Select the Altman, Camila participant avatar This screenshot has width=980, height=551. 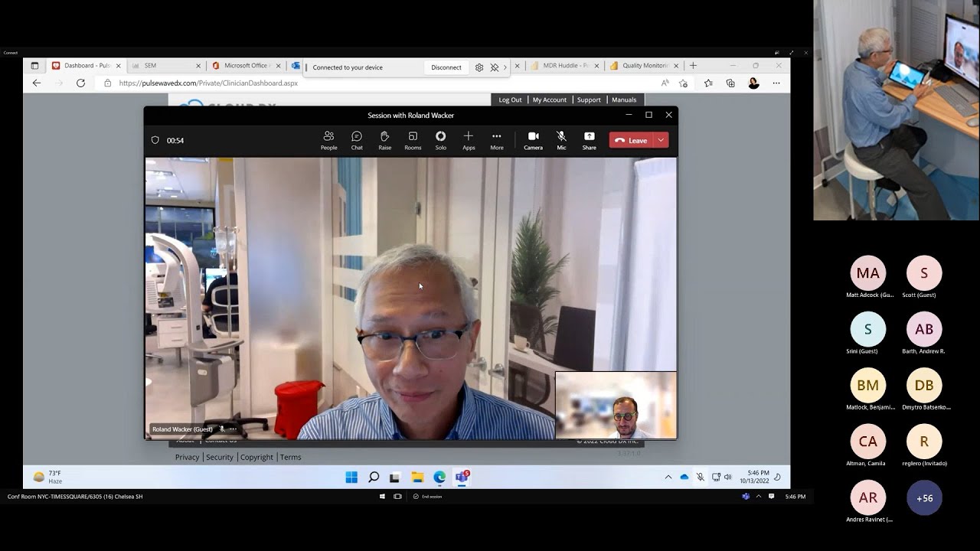[x=868, y=441]
